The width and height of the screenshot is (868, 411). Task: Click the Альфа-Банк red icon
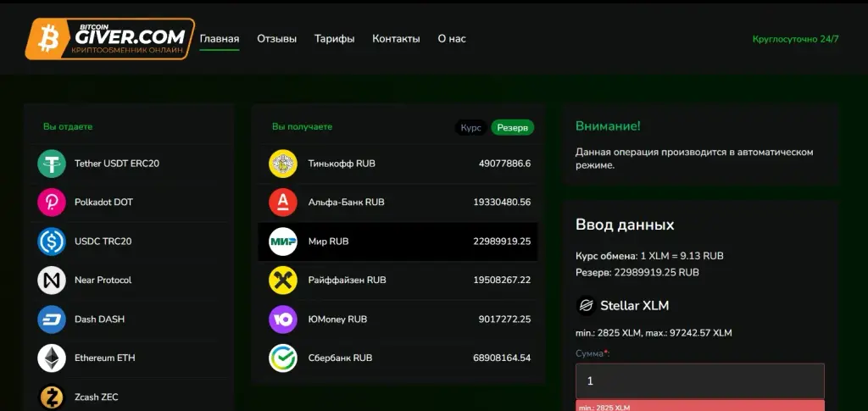(283, 203)
